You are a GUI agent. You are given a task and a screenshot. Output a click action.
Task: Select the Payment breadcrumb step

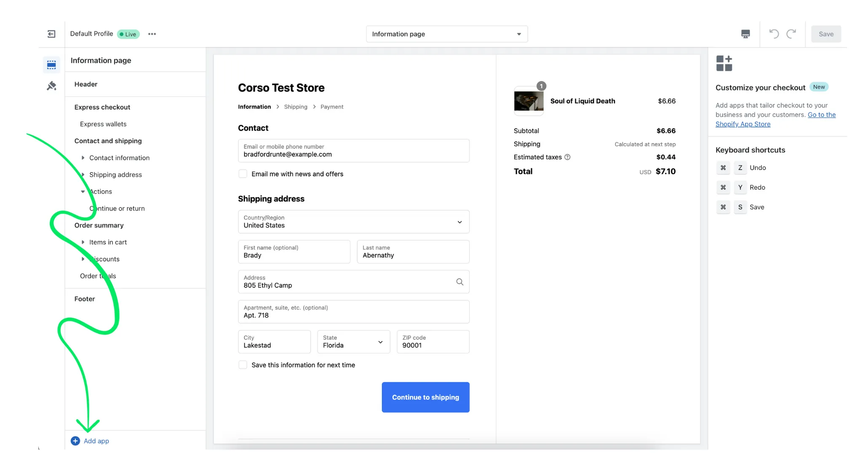[332, 106]
